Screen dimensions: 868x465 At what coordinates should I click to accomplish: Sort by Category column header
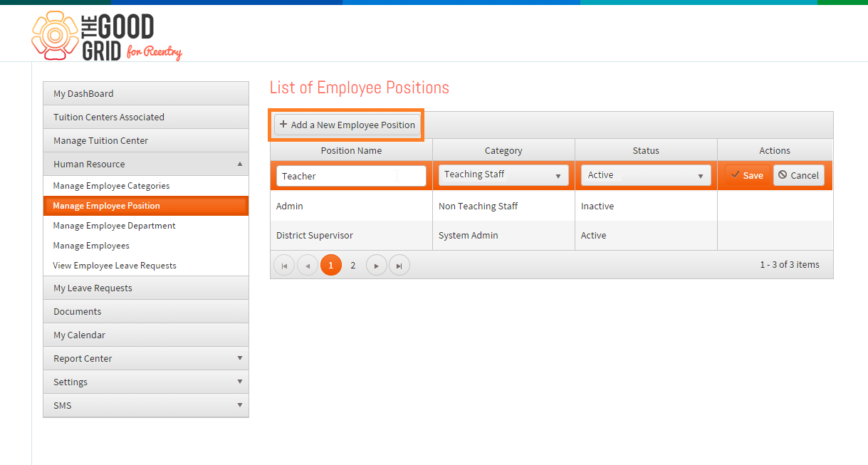click(x=503, y=150)
